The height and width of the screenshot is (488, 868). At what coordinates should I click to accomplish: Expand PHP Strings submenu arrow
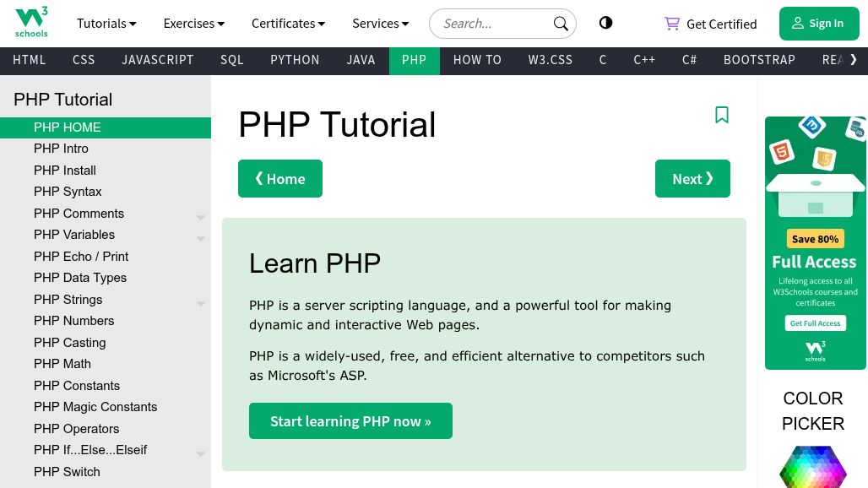[200, 303]
